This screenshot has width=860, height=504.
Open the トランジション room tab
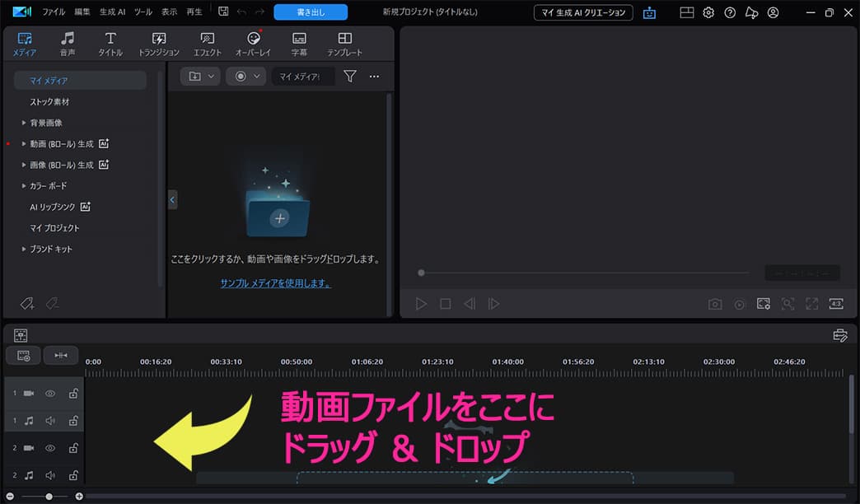click(158, 44)
